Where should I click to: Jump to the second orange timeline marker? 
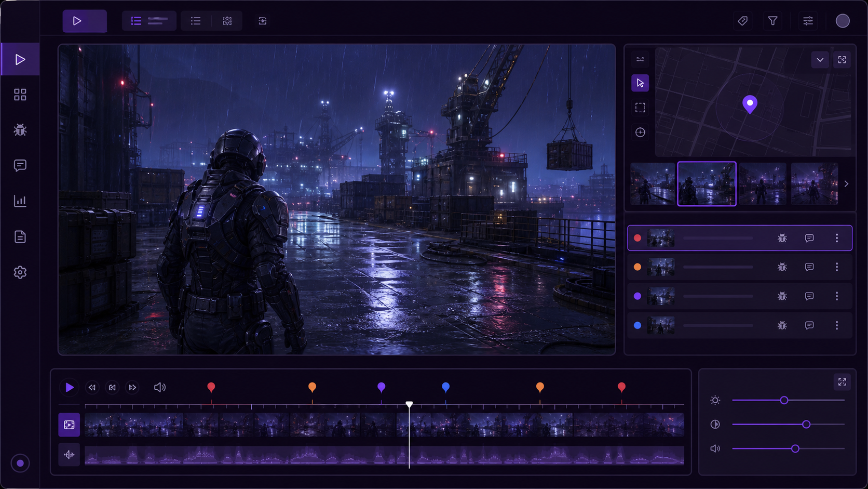coord(540,387)
